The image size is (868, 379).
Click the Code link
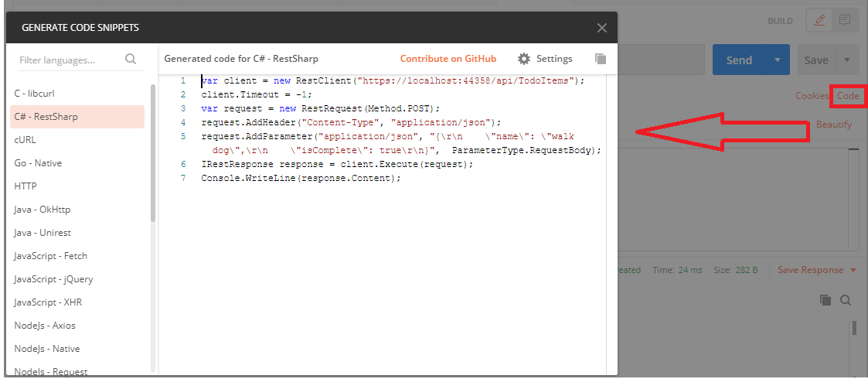tap(848, 96)
